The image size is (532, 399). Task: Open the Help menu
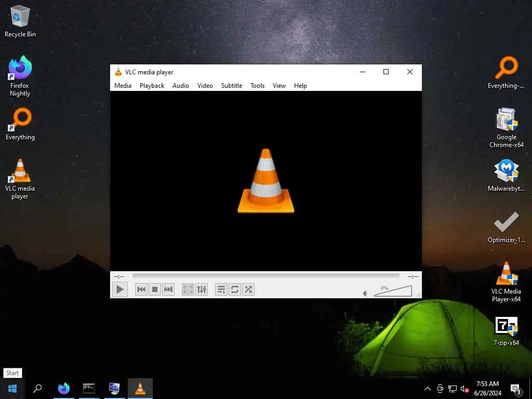click(x=300, y=86)
